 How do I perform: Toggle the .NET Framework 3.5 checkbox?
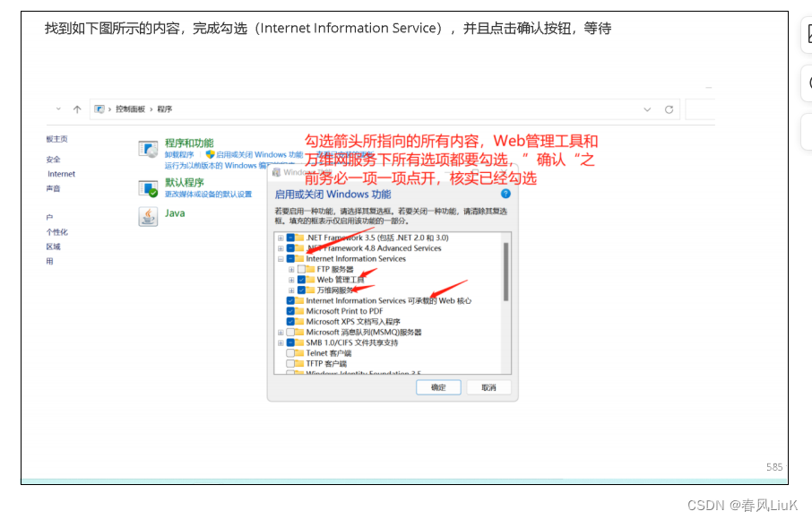pyautogui.click(x=290, y=238)
